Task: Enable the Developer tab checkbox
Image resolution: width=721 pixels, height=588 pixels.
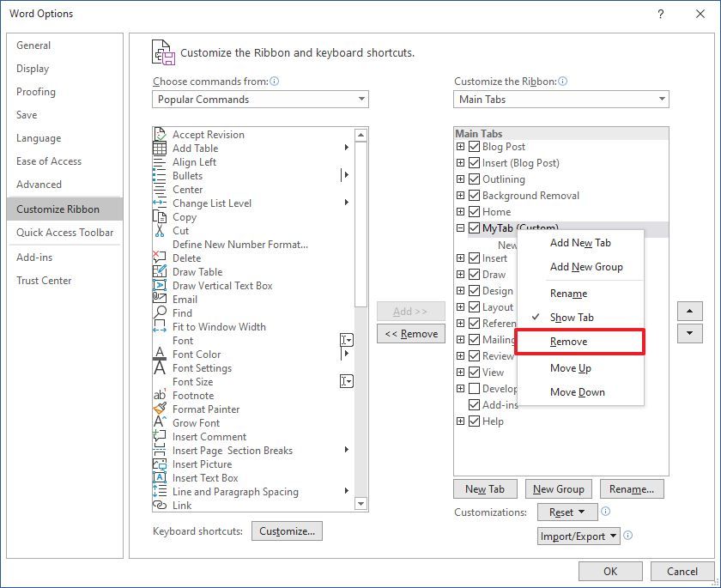Action: [474, 389]
